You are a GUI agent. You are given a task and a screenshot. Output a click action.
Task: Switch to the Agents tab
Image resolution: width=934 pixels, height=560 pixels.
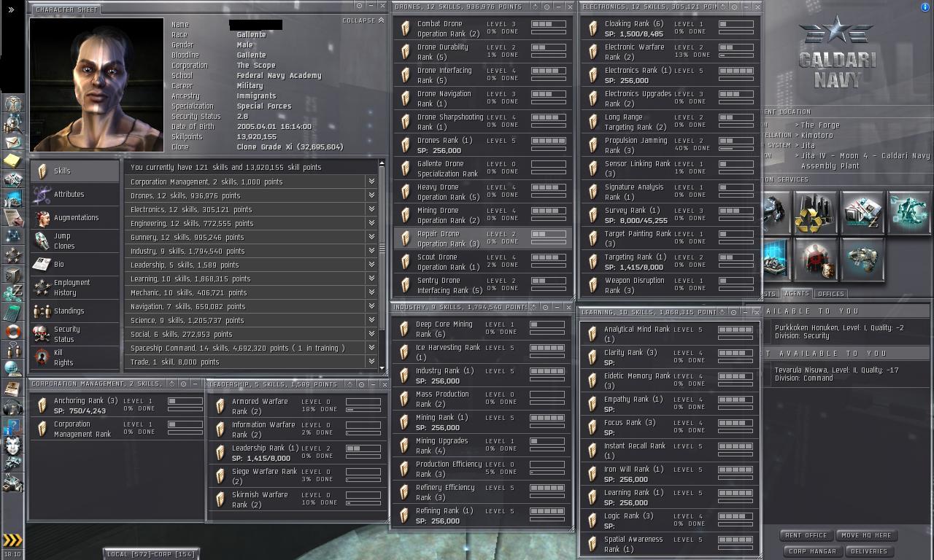[796, 294]
